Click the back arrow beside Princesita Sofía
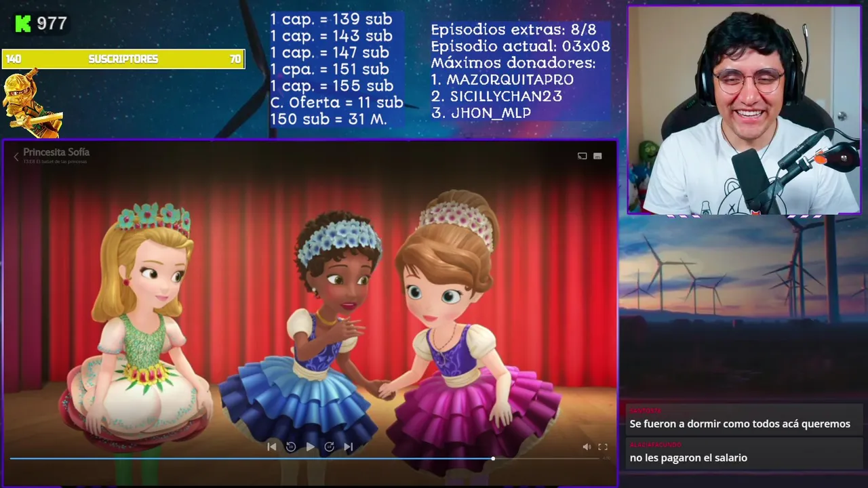 16,157
